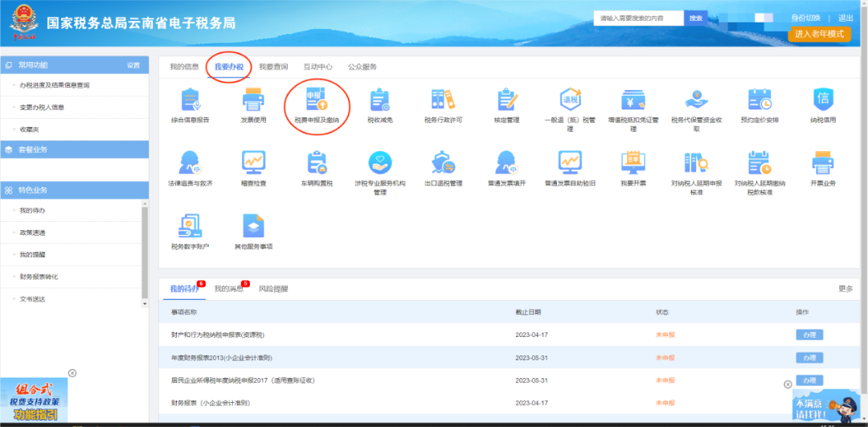Open 我的待办 in sidebar list
868x427 pixels.
[32, 211]
